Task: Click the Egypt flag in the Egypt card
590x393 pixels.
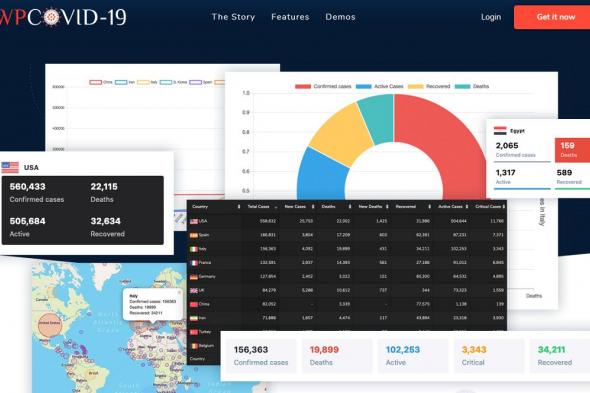Action: [x=500, y=131]
